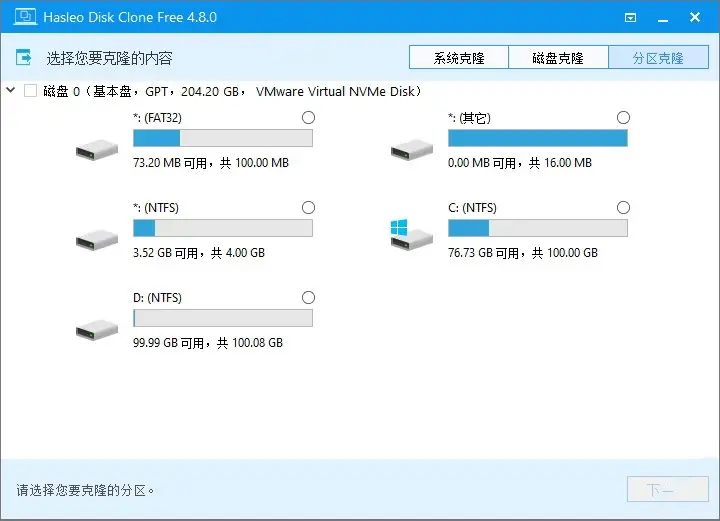Click the 4.00 GB NTFS usage bar
The height and width of the screenshot is (521, 720).
pos(223,228)
